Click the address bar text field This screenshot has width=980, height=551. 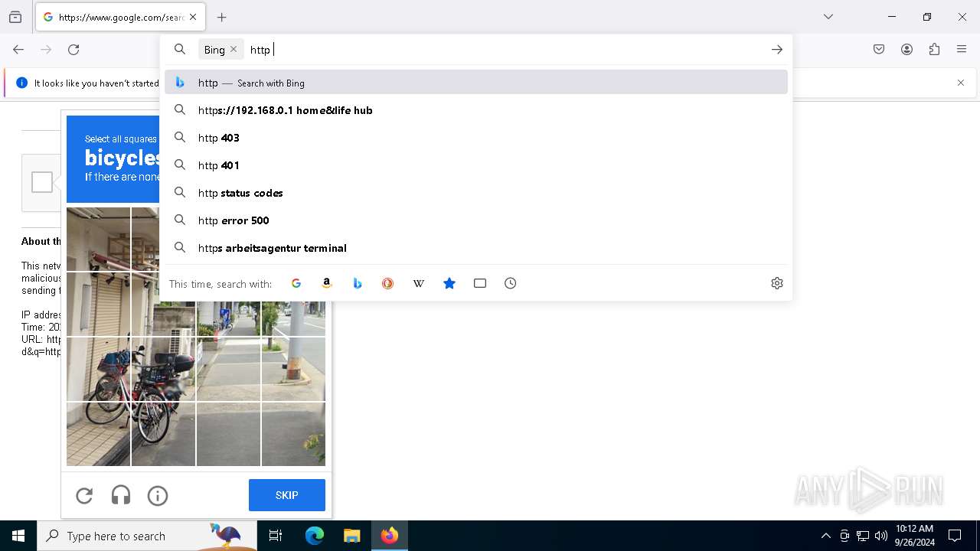505,50
